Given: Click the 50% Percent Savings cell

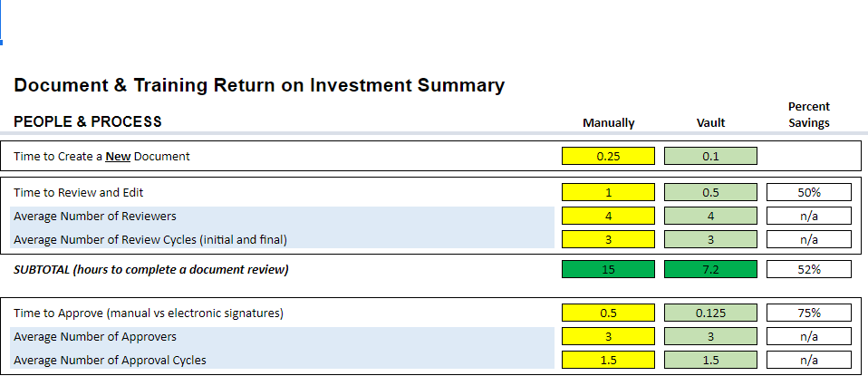Looking at the screenshot, I should pyautogui.click(x=809, y=192).
